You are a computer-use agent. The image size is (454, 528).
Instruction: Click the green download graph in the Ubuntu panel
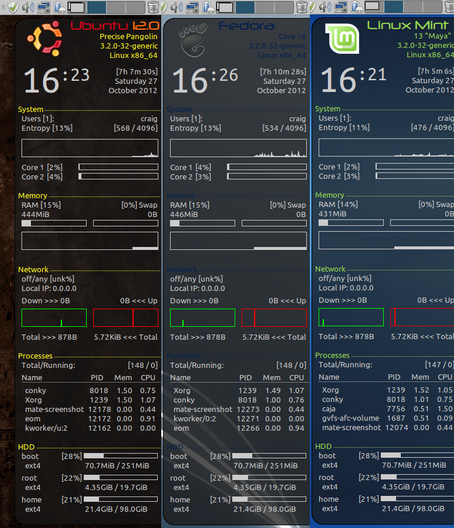54,318
